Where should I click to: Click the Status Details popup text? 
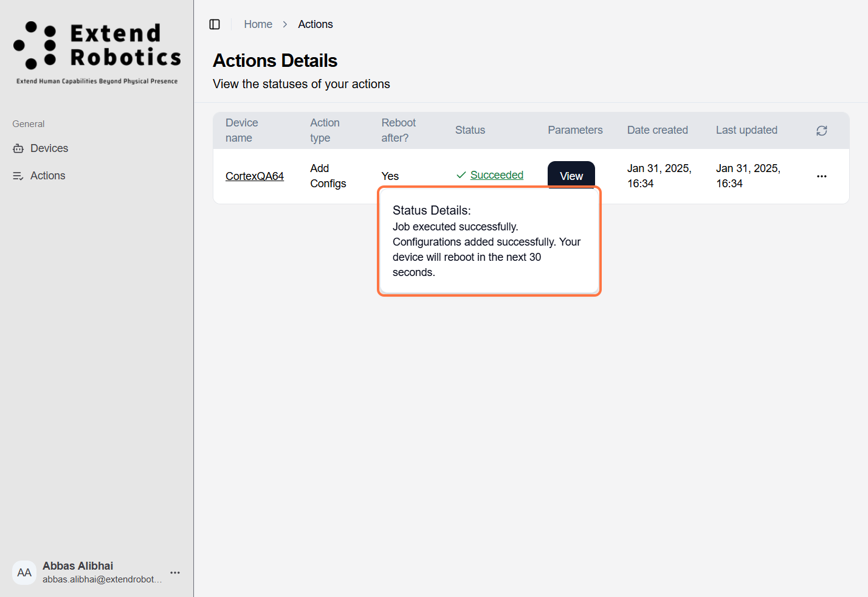pyautogui.click(x=486, y=241)
